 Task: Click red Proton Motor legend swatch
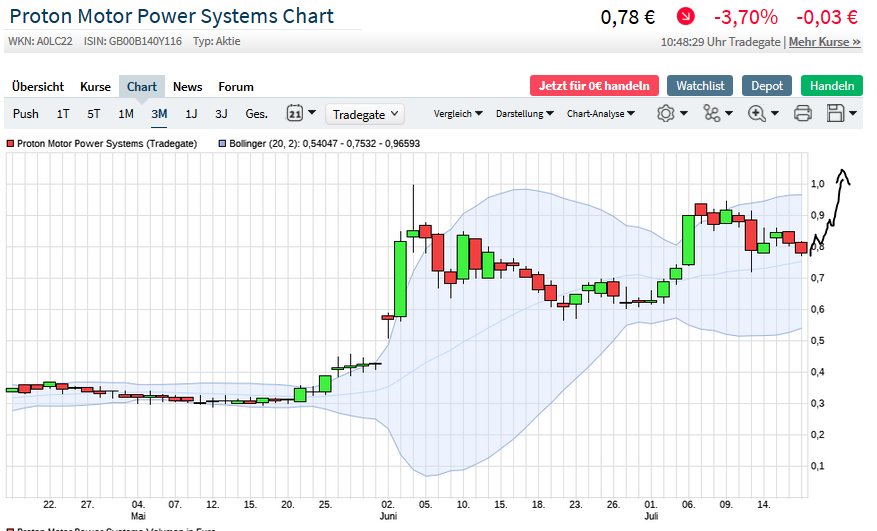pyautogui.click(x=10, y=144)
